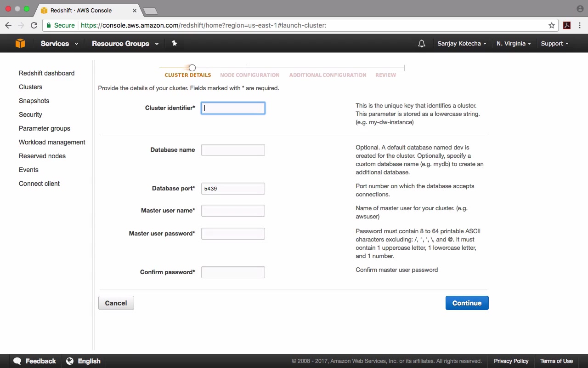Open the notifications bell
Viewport: 588px width, 368px height.
[422, 44]
